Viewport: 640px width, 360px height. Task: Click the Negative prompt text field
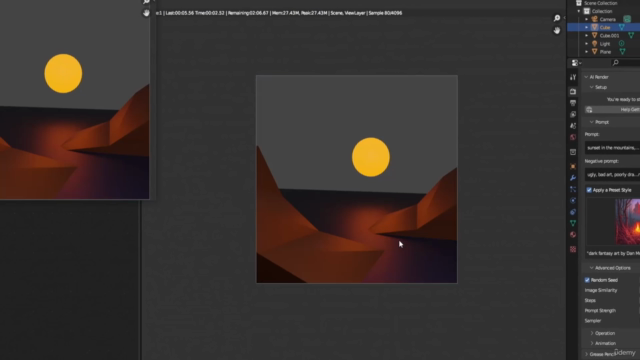tap(612, 175)
